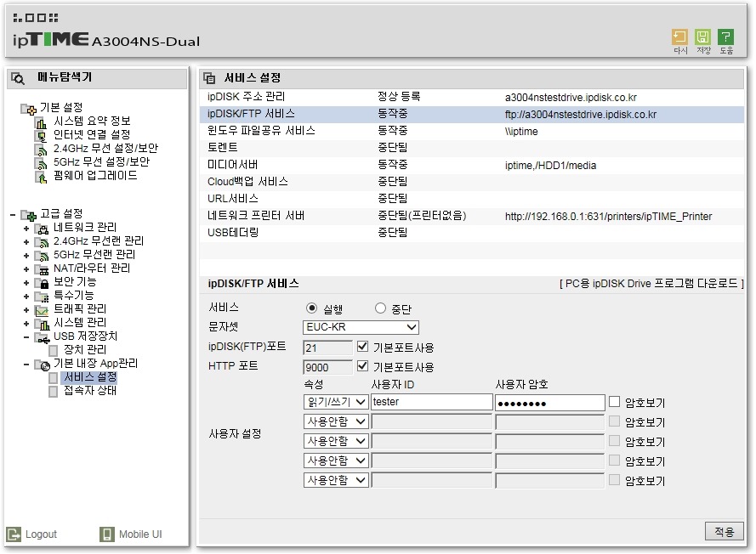Image resolution: width=756 pixels, height=554 pixels.
Task: Select 서비스 설정 menu item
Action: coord(90,376)
